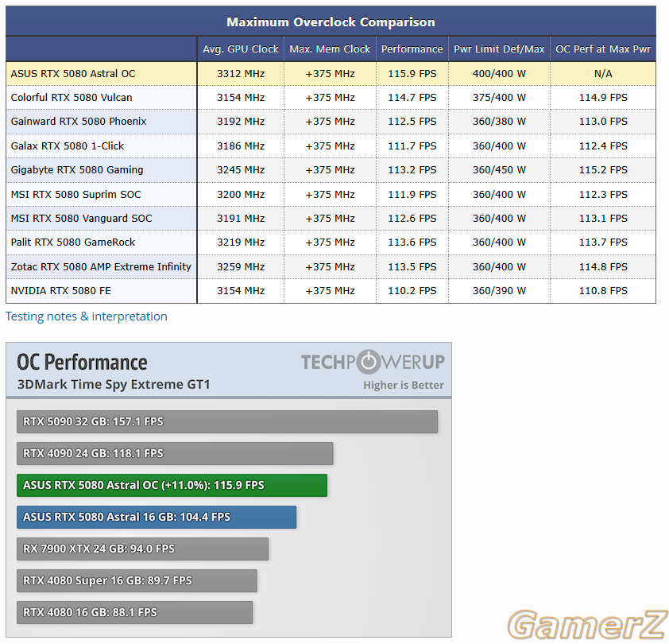Select the Avg. GPU Clock column header

241,49
